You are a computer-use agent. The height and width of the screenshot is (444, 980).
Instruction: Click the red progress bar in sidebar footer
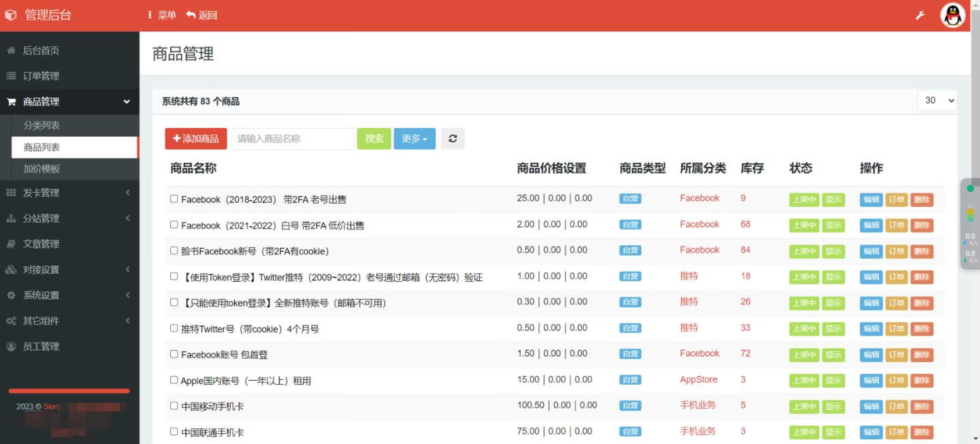[x=69, y=391]
